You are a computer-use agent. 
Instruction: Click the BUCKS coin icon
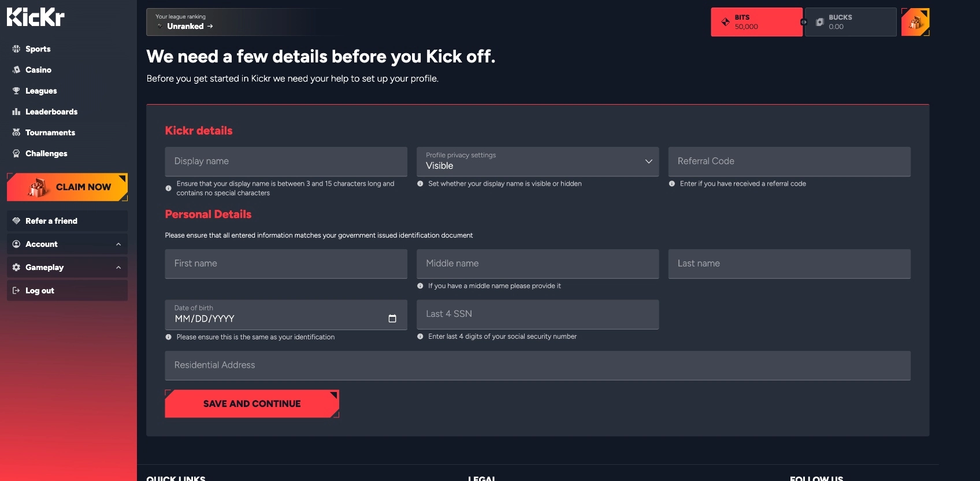819,22
